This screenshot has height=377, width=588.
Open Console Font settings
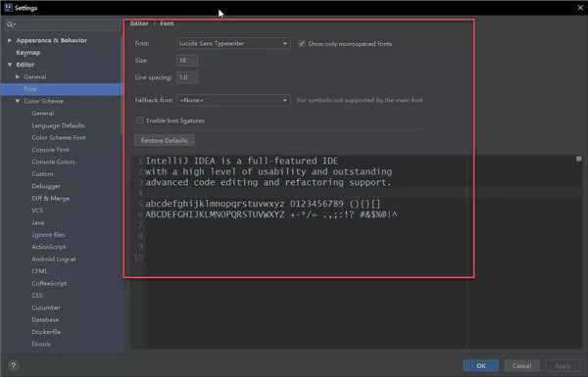point(51,150)
